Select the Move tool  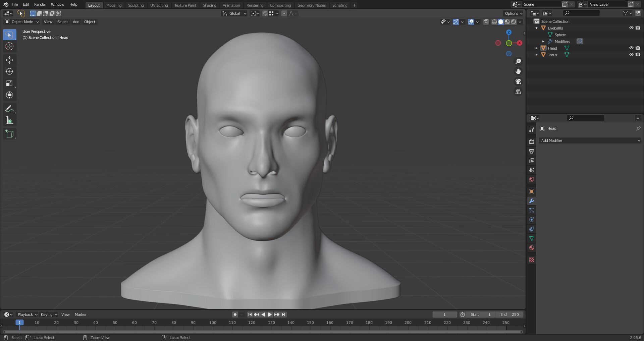pos(9,60)
